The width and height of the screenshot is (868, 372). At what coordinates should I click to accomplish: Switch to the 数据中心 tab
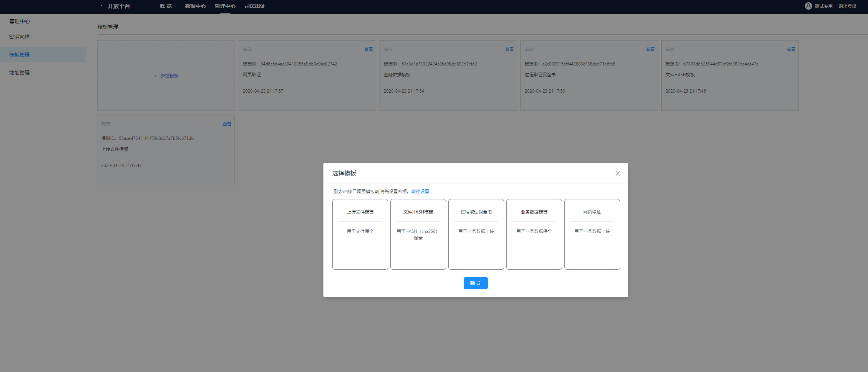[x=195, y=6]
